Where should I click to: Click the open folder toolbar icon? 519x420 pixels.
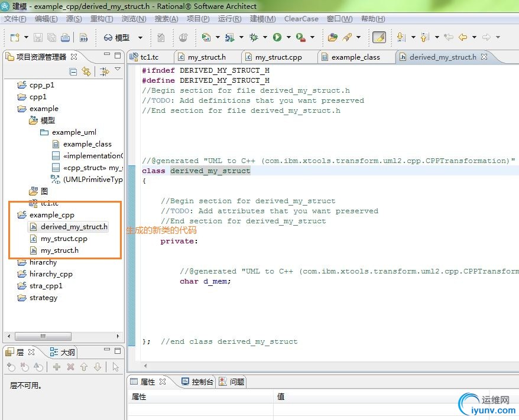333,37
